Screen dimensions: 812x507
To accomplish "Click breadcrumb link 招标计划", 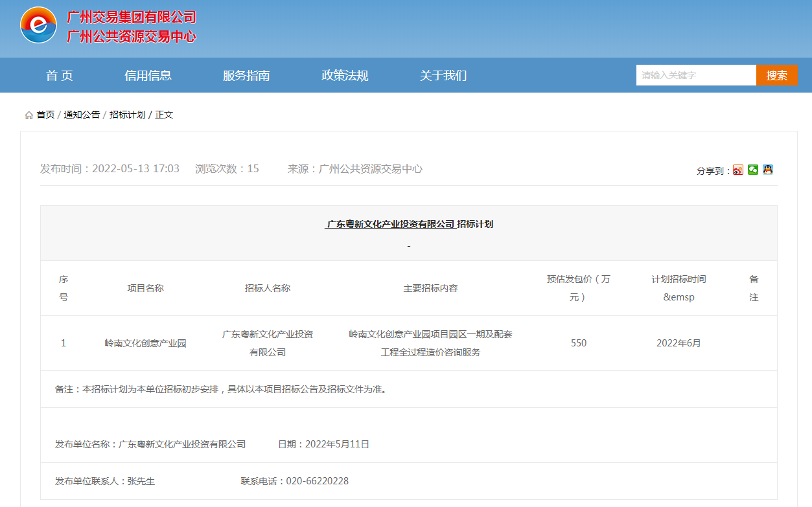I will [x=127, y=115].
